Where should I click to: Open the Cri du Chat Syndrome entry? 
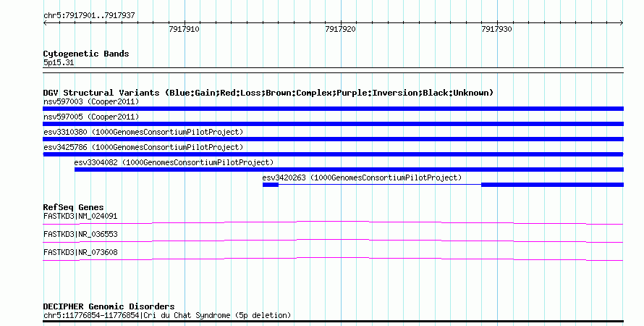167,315
